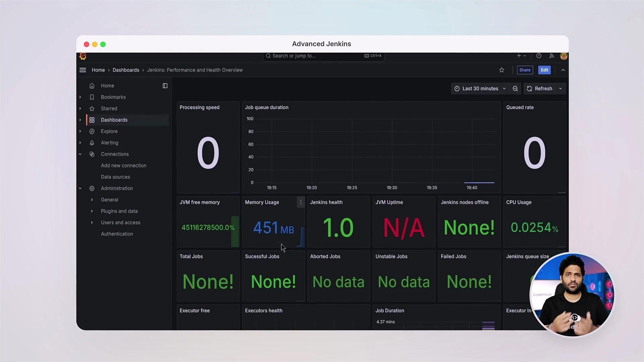Expand the Bookmarks section chevron
This screenshot has width=644, height=362.
(x=80, y=97)
